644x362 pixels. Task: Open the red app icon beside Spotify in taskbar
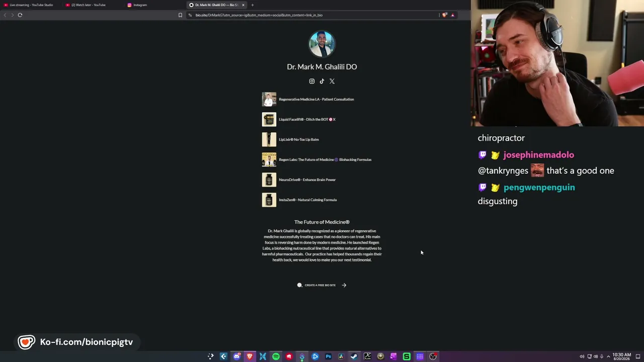(289, 356)
